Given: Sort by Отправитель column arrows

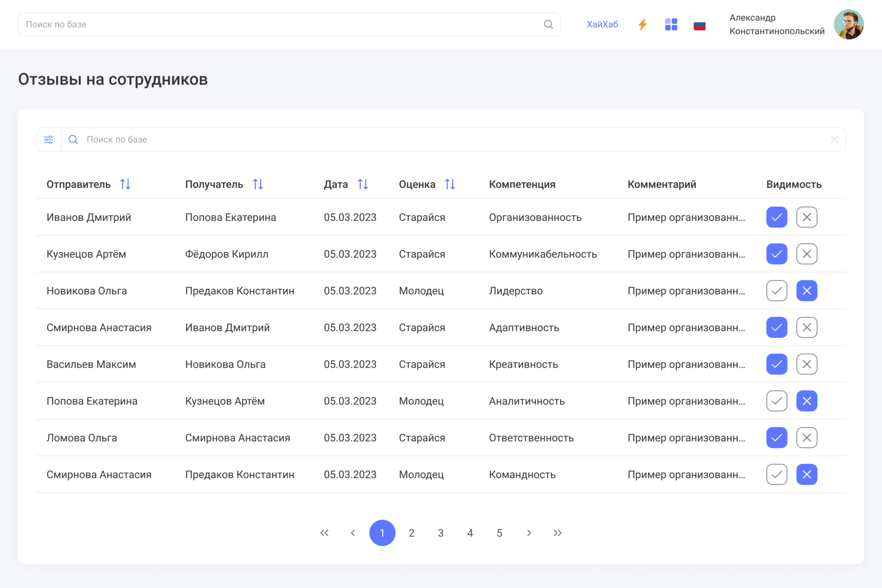Looking at the screenshot, I should (125, 184).
